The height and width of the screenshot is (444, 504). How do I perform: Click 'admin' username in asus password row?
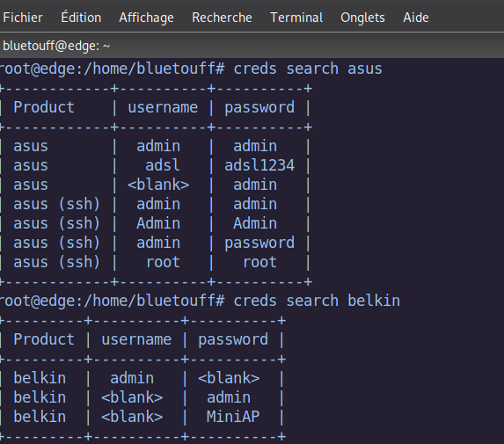point(158,243)
